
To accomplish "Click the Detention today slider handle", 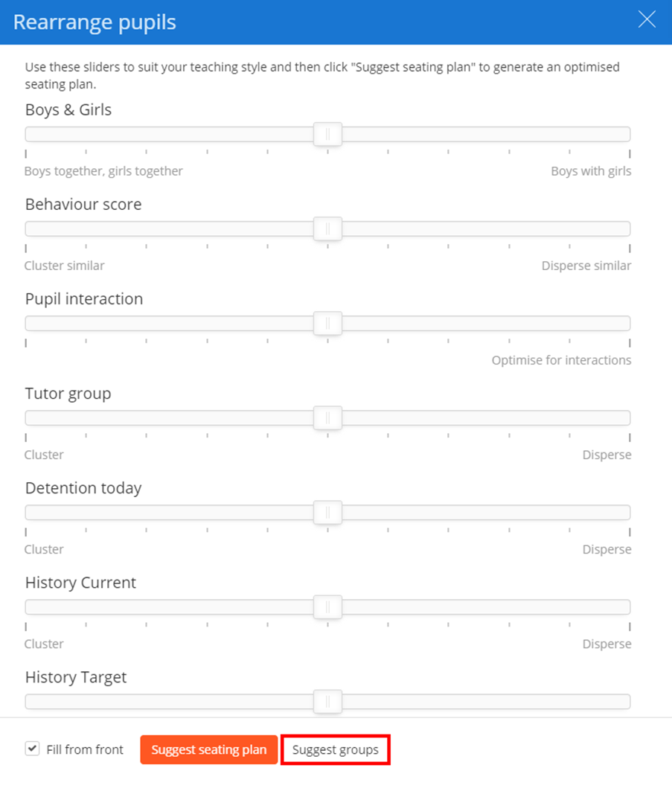I will (x=327, y=512).
